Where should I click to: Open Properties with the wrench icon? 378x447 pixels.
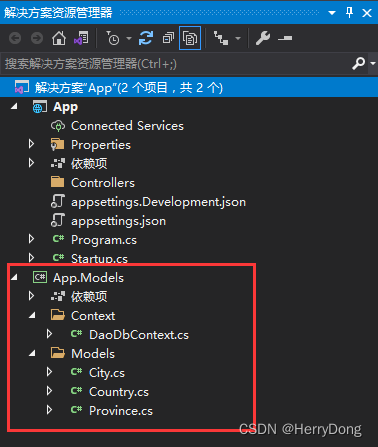point(263,38)
